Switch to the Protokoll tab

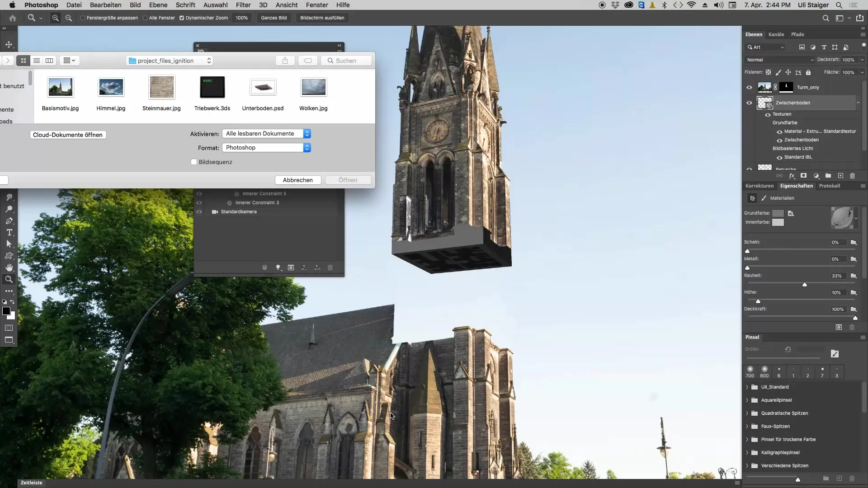(830, 186)
